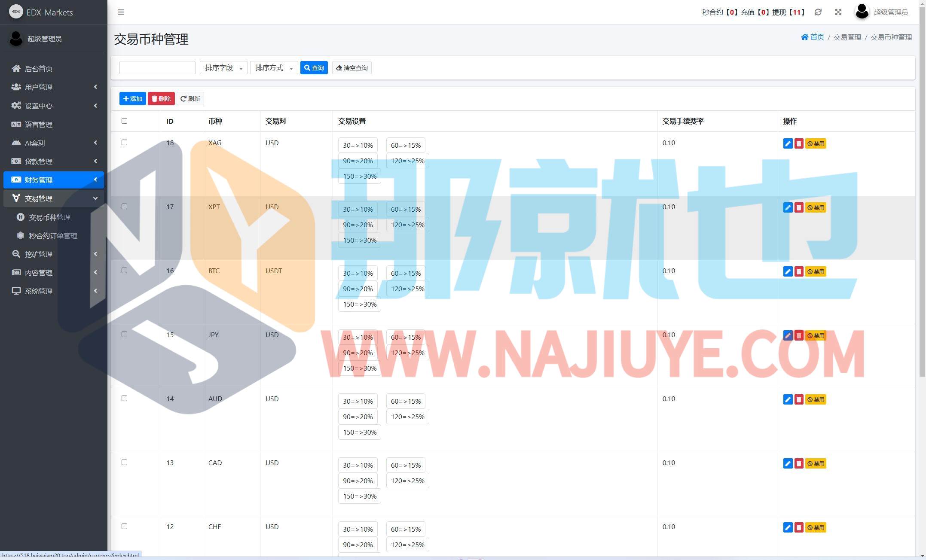926x560 pixels.
Task: Open 秒合约订单管理 menu item
Action: (x=53, y=236)
